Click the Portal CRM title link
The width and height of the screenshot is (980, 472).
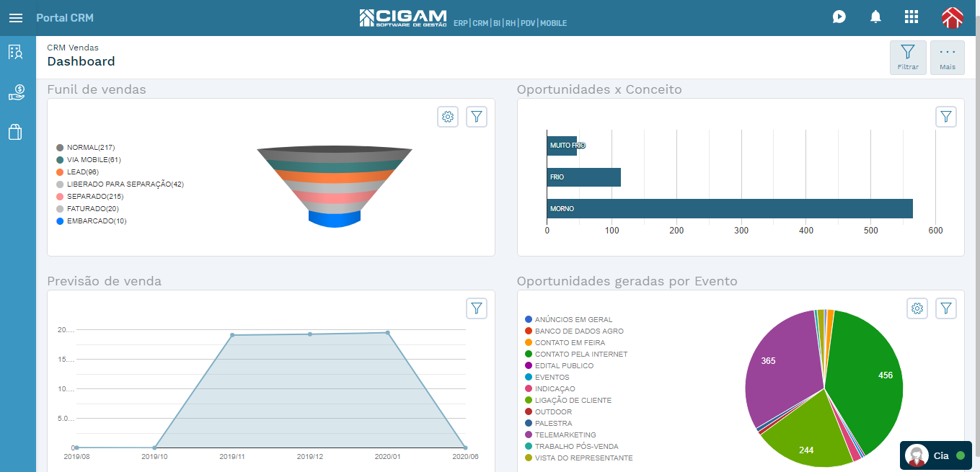pos(65,18)
